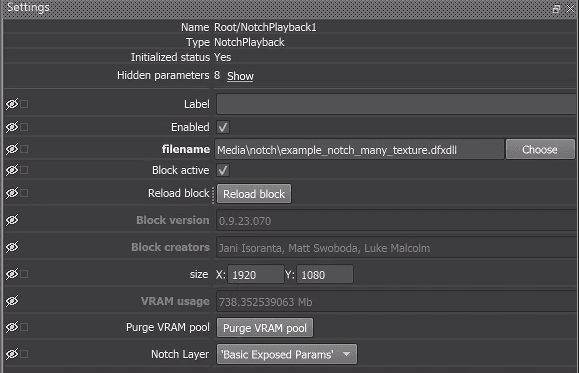
Task: Click the Block version value field
Action: 396,221
